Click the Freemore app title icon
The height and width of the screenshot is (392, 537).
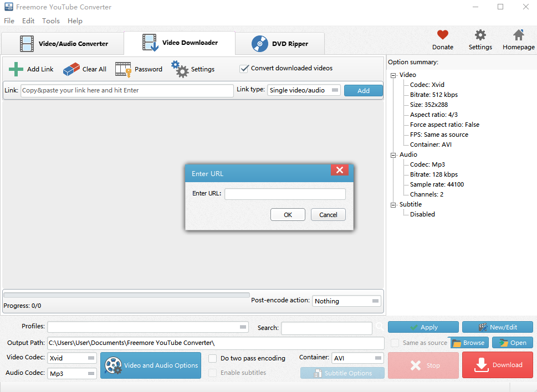[x=8, y=7]
